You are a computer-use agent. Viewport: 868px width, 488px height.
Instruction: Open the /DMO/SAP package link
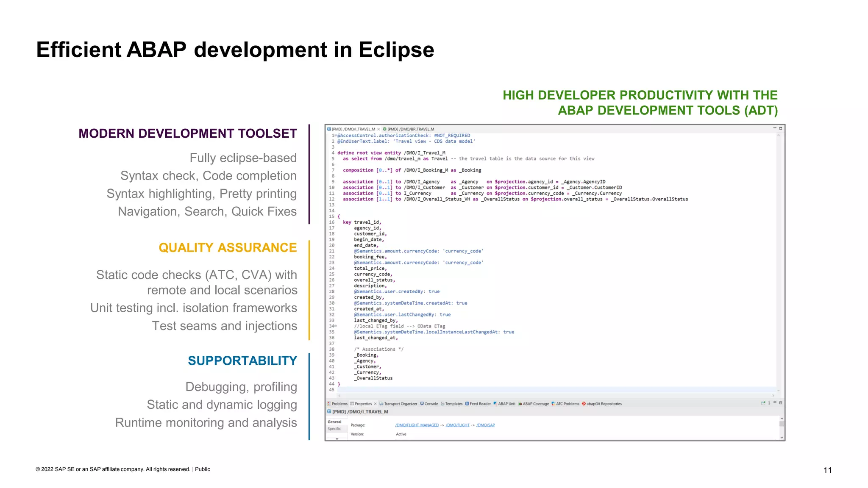point(485,425)
